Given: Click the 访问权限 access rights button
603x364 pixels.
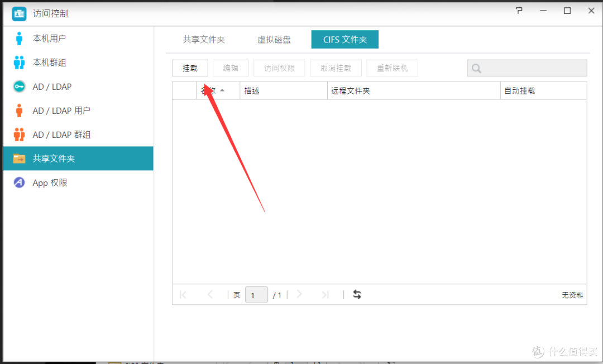Looking at the screenshot, I should click(x=279, y=68).
